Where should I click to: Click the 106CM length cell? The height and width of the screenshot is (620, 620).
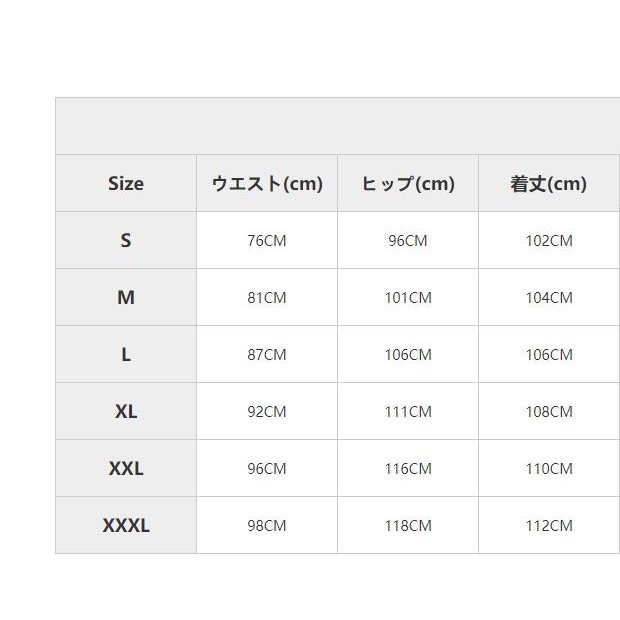[x=548, y=355]
